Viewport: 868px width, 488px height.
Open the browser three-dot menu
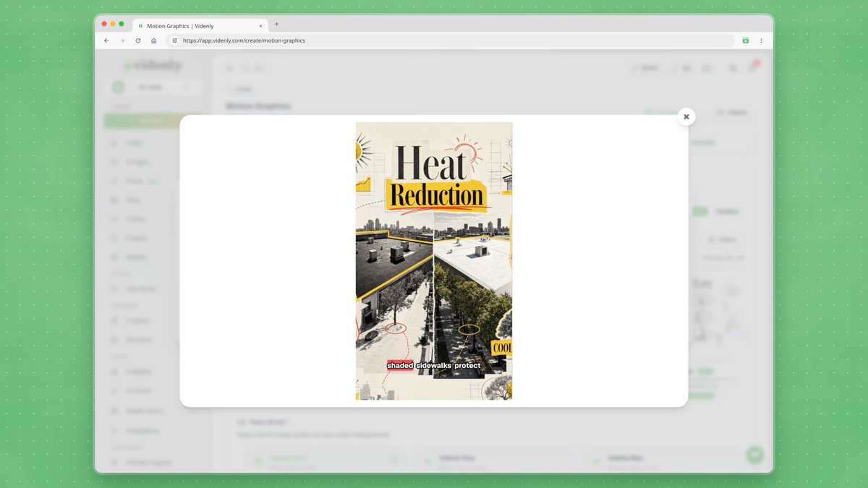[x=762, y=40]
